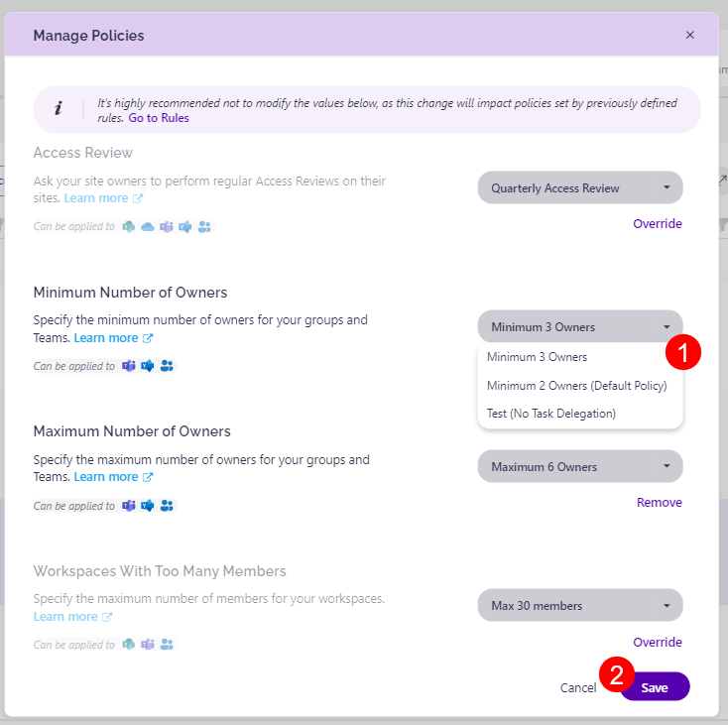
Task: Choose Test (No Task Delegation) option
Action: (x=551, y=414)
